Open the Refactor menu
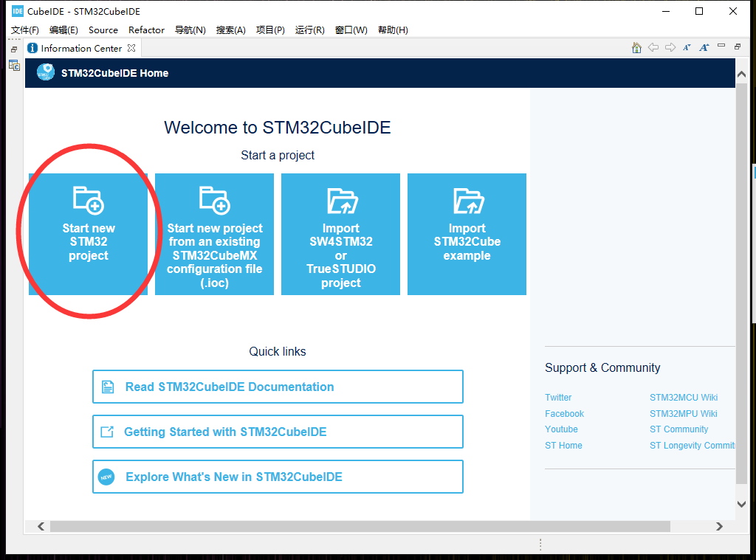The image size is (756, 560). point(146,30)
